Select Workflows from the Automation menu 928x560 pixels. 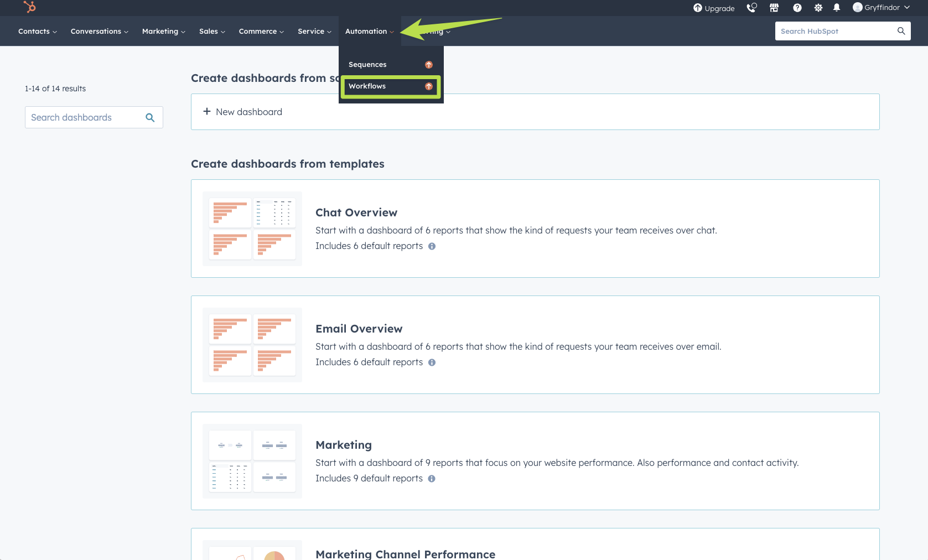[x=367, y=86]
